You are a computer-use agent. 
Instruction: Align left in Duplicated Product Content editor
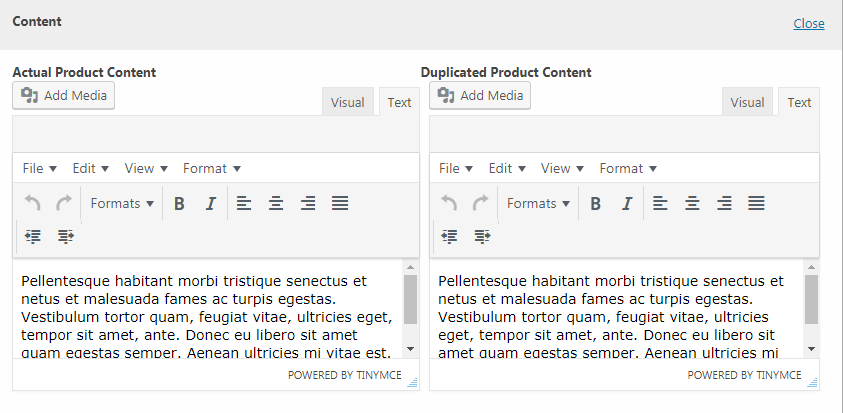660,203
